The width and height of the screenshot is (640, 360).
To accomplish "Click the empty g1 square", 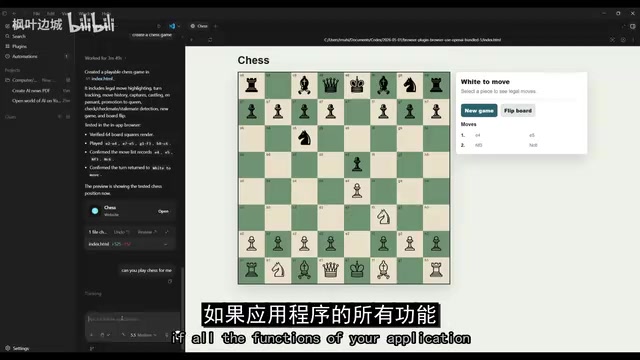I will (x=410, y=270).
